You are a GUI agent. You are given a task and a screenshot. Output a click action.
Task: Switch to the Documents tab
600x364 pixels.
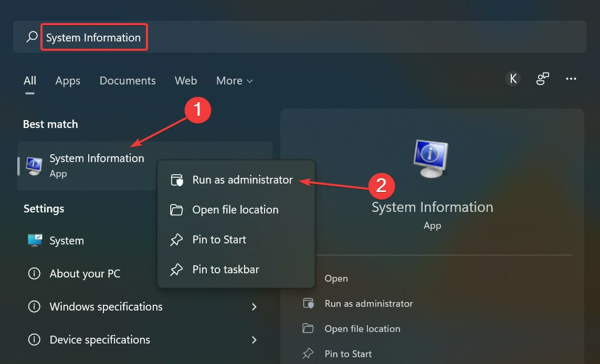click(128, 81)
